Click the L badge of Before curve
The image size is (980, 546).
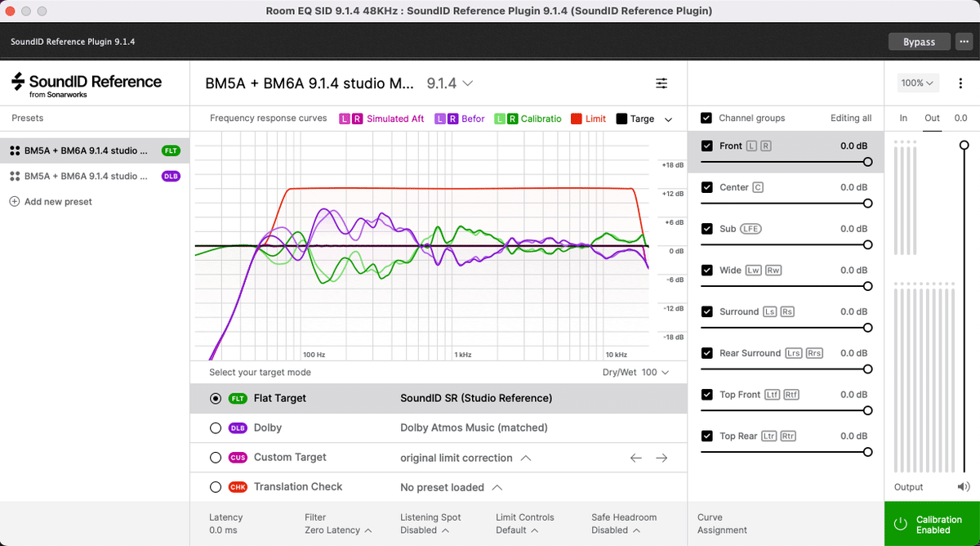click(x=440, y=119)
